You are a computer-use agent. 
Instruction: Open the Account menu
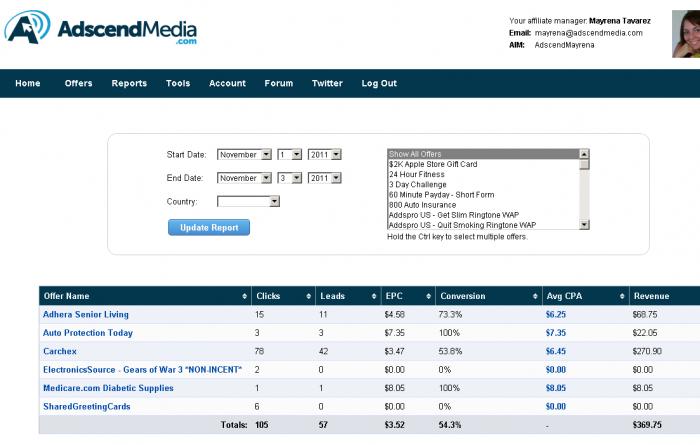coord(227,83)
